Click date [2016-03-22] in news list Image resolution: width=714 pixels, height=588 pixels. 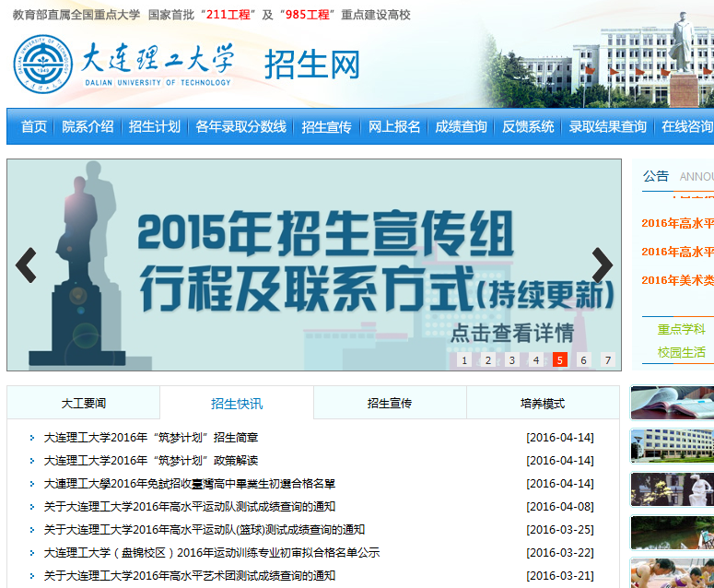[560, 552]
